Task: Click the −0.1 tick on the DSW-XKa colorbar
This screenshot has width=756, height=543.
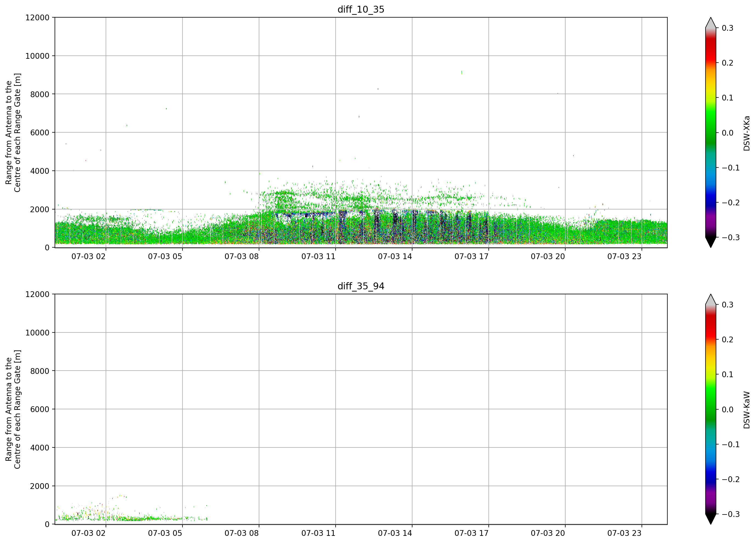Action: 731,168
